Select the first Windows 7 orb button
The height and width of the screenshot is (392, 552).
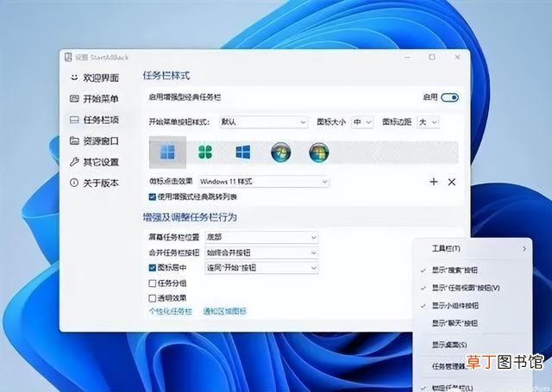[280, 152]
